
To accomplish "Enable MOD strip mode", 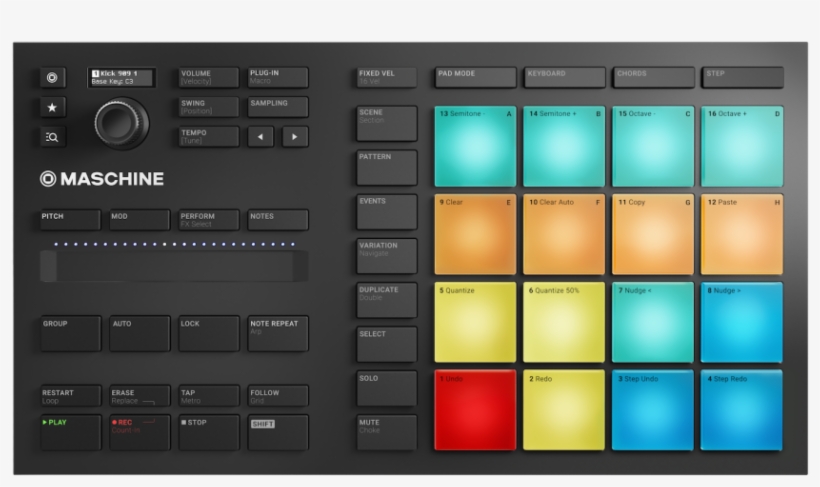I will tap(140, 220).
